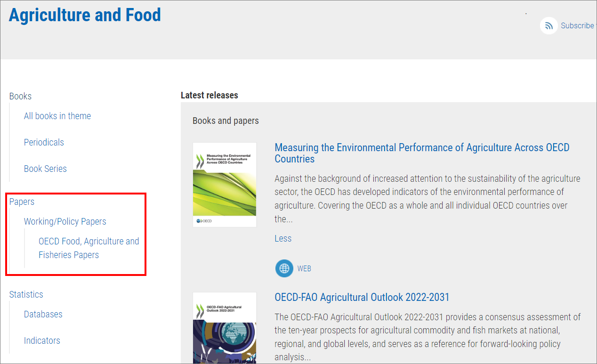Click the Measuring Environmental Performance book cover
The width and height of the screenshot is (597, 364).
225,185
